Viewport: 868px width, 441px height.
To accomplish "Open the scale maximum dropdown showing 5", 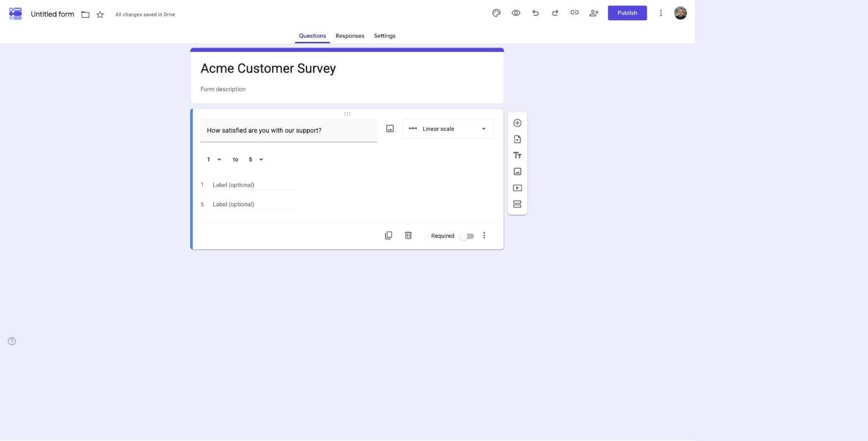I will point(256,160).
